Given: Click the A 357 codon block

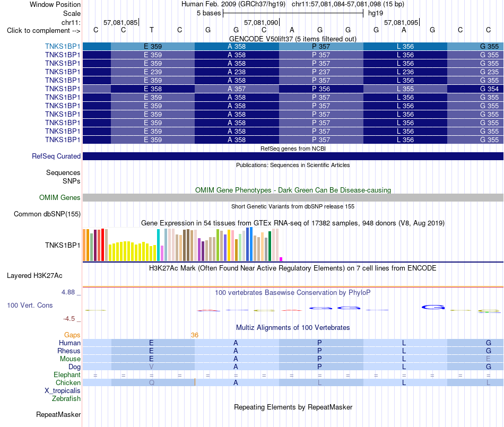Looking at the screenshot, I should pos(237,89).
